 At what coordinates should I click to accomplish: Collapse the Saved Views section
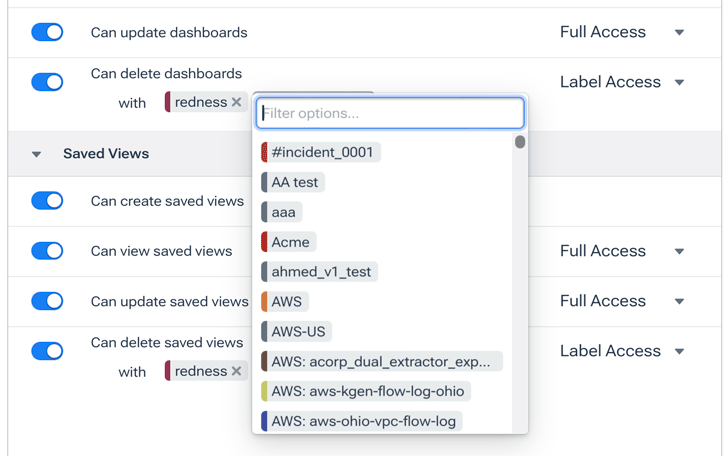tap(37, 154)
